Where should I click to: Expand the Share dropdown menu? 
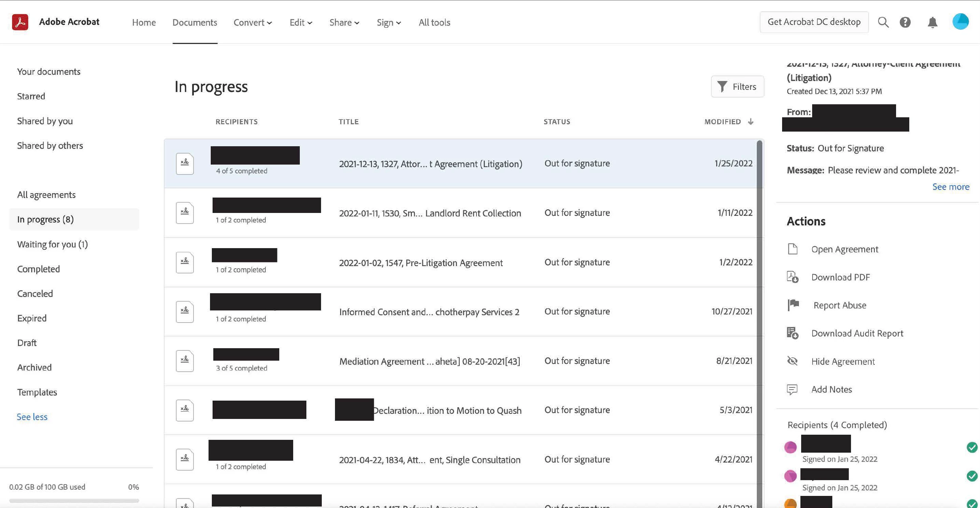point(344,22)
